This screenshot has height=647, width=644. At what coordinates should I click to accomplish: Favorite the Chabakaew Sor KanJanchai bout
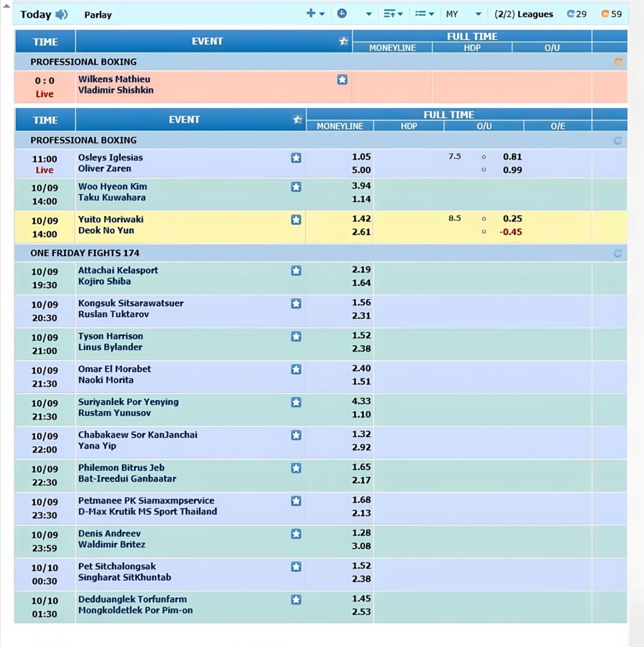pyautogui.click(x=295, y=435)
